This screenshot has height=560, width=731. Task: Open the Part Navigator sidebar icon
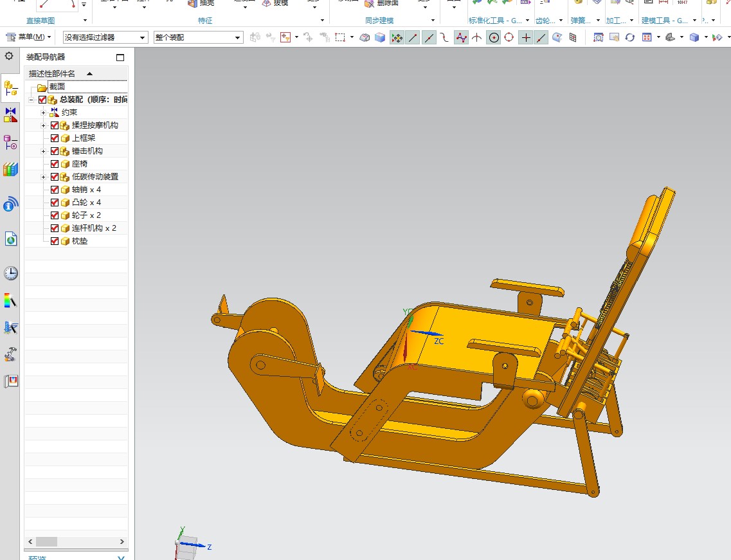tap(10, 142)
